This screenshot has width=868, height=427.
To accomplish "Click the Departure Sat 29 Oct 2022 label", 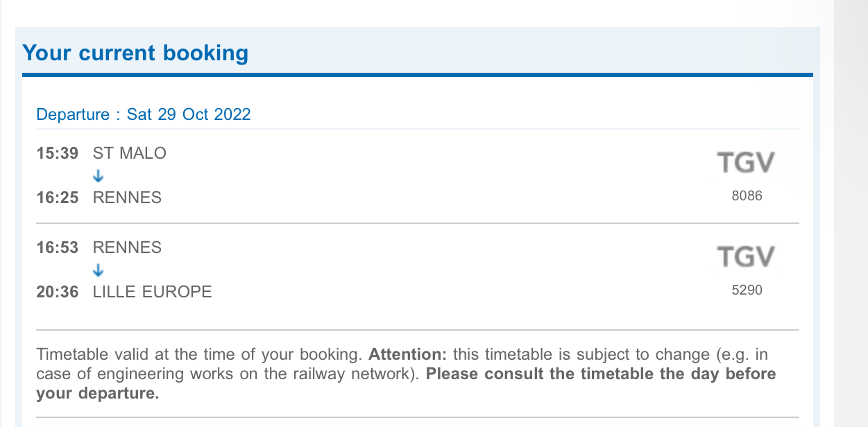I will (144, 114).
